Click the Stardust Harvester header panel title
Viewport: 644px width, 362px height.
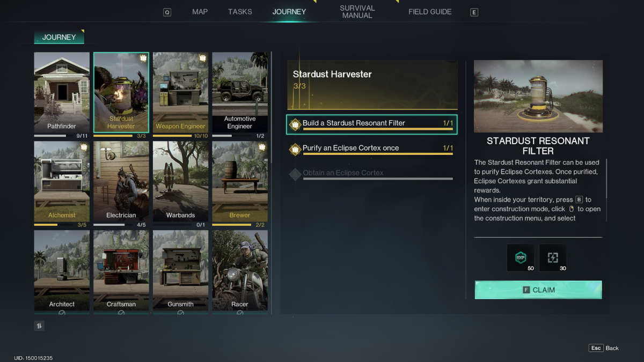pyautogui.click(x=332, y=74)
